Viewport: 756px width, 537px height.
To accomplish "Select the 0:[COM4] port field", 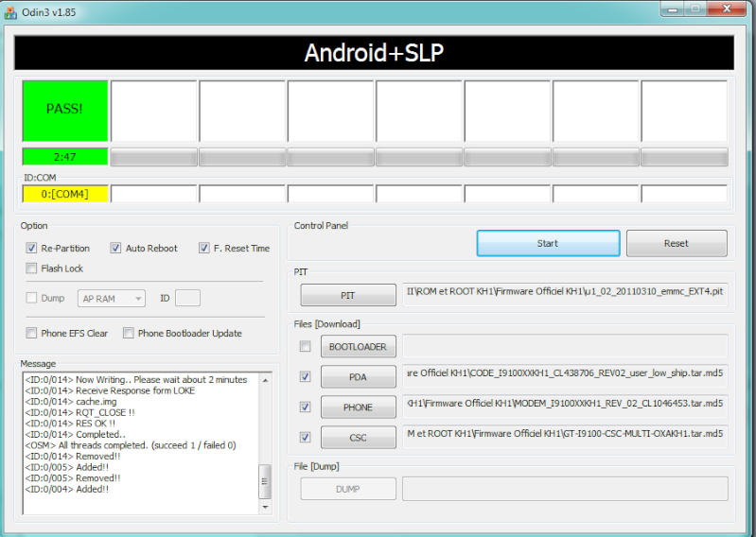I will [x=65, y=194].
